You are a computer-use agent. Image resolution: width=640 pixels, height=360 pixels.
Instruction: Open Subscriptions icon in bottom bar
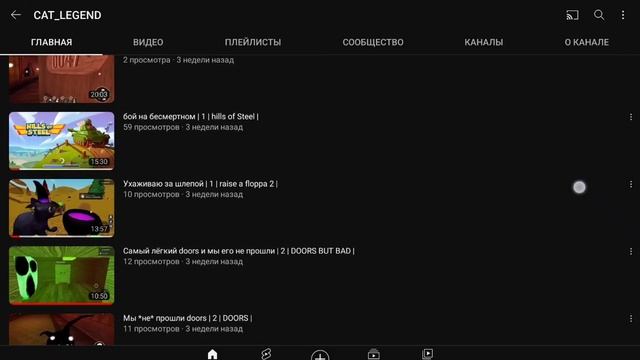(x=373, y=354)
